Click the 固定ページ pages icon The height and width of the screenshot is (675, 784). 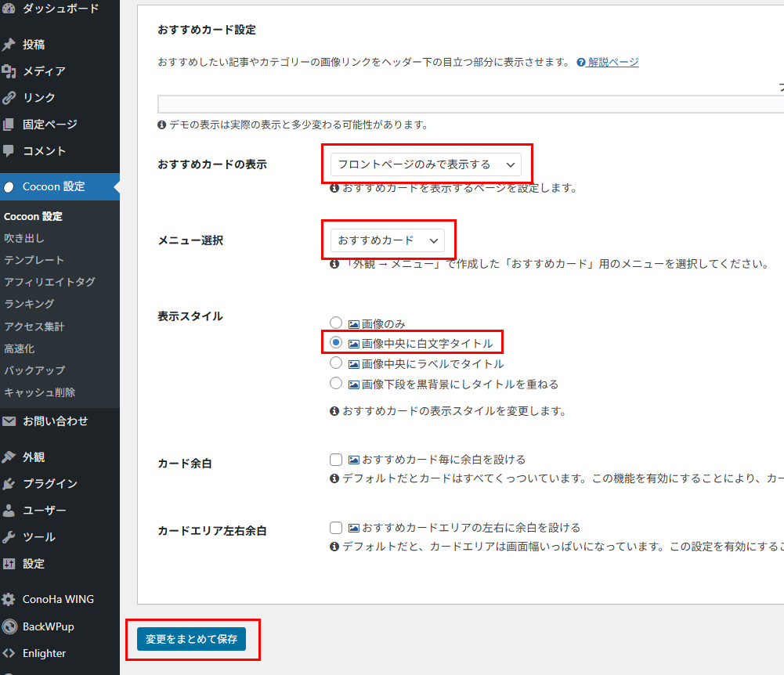[9, 125]
